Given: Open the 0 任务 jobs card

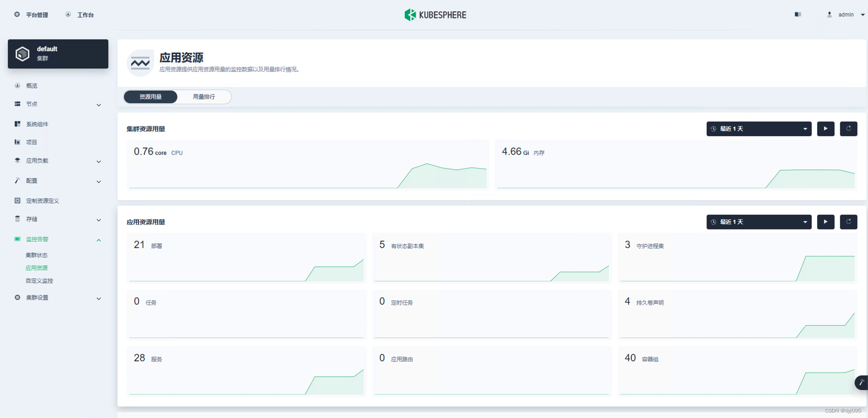Looking at the screenshot, I should [247, 315].
